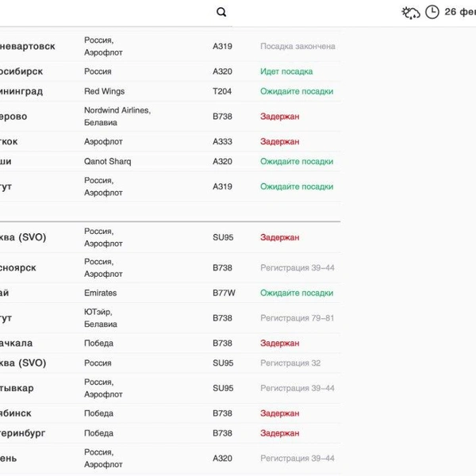This screenshot has height=476, width=476.
Task: Open the Emirates flight row
Action: click(100, 293)
